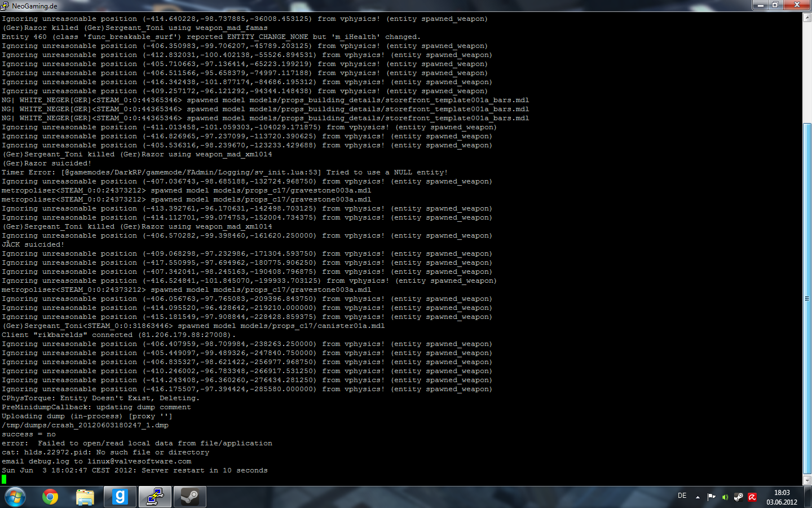Viewport: 812px width, 508px height.
Task: Open the clock showing 18:03
Action: point(782,497)
